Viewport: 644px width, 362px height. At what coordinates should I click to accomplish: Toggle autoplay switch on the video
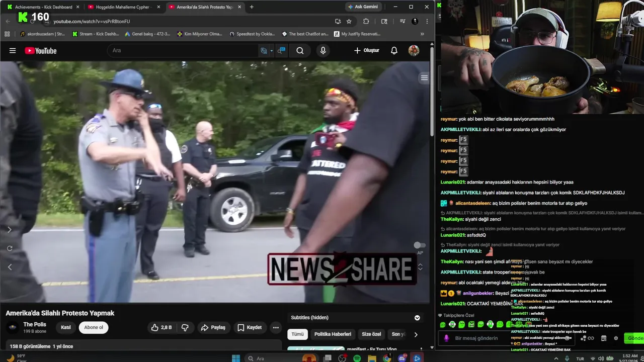coord(419,245)
